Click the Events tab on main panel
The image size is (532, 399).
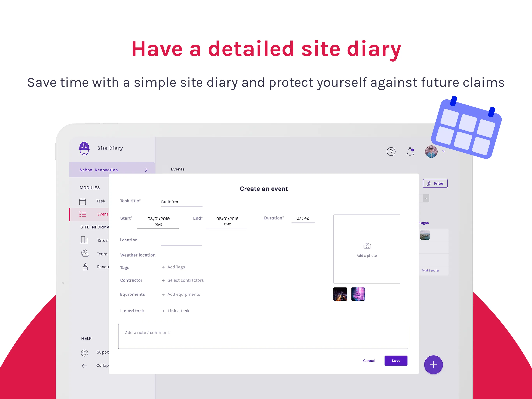point(178,169)
